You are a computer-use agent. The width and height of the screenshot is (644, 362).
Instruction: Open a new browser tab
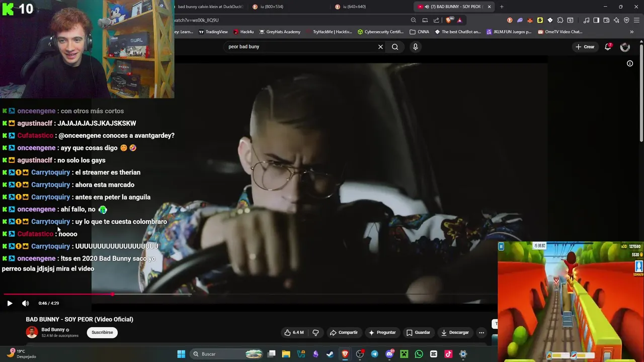502,7
